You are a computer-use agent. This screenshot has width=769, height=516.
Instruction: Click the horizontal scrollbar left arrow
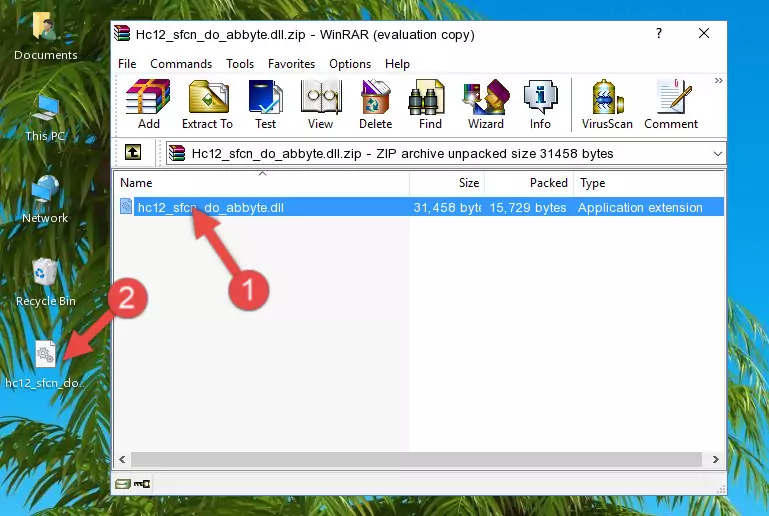123,459
